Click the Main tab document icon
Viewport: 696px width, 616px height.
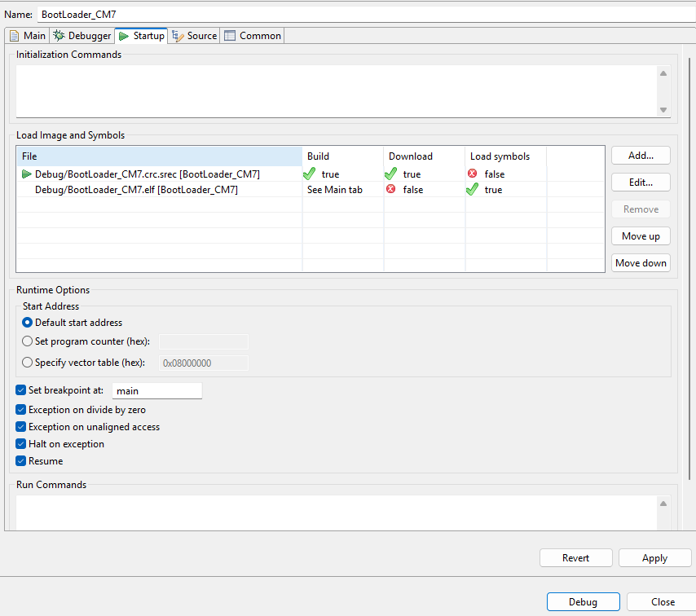coord(14,36)
